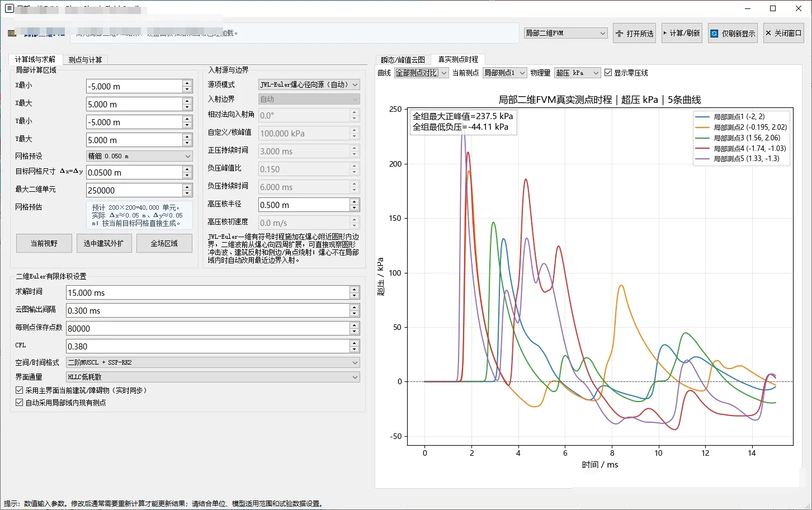Open the 局部二维FVM dropdown in toolbar
The width and height of the screenshot is (812, 510).
565,33
